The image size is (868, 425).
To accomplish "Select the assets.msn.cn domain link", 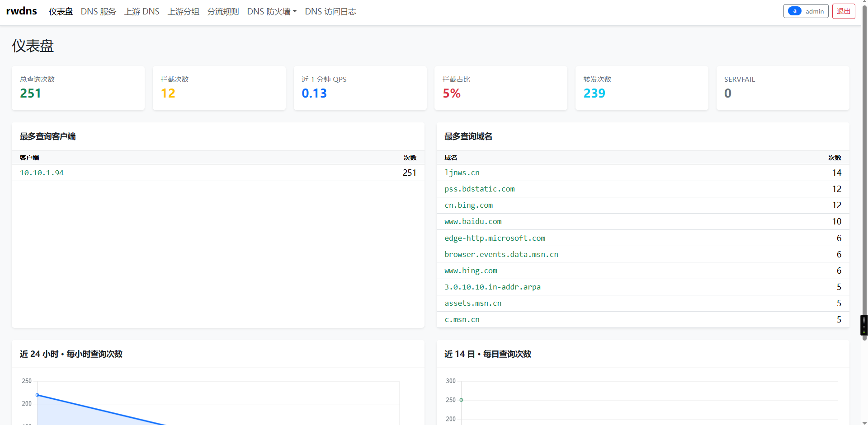I will pos(473,303).
